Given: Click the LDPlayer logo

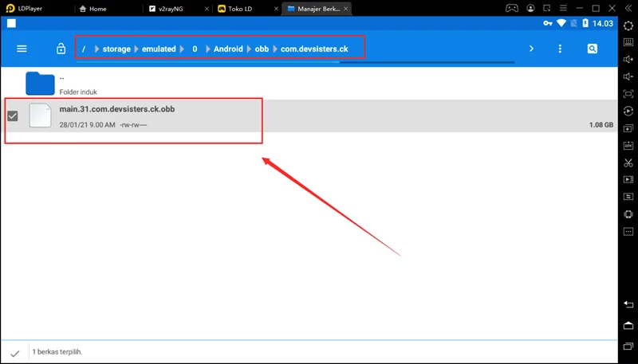Looking at the screenshot, I should coord(10,8).
